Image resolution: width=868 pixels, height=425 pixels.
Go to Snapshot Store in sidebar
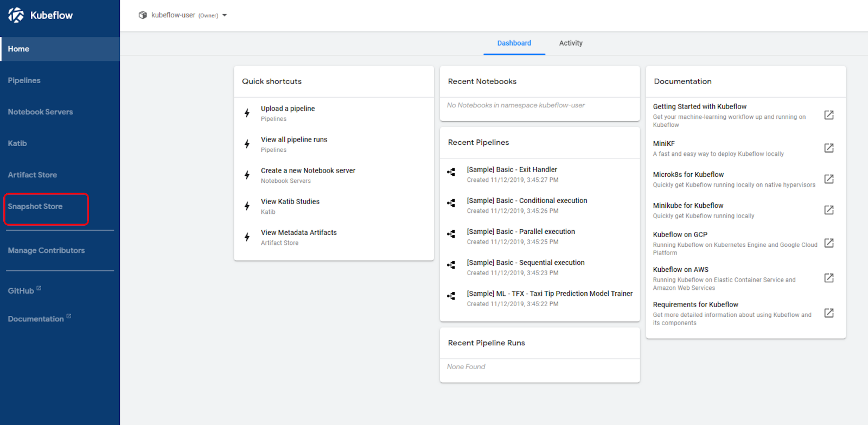pos(35,207)
